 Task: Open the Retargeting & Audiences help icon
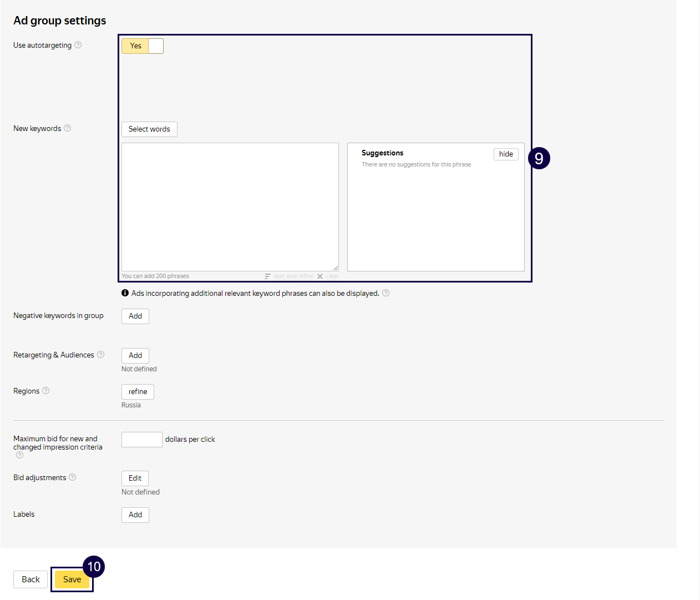tap(100, 355)
